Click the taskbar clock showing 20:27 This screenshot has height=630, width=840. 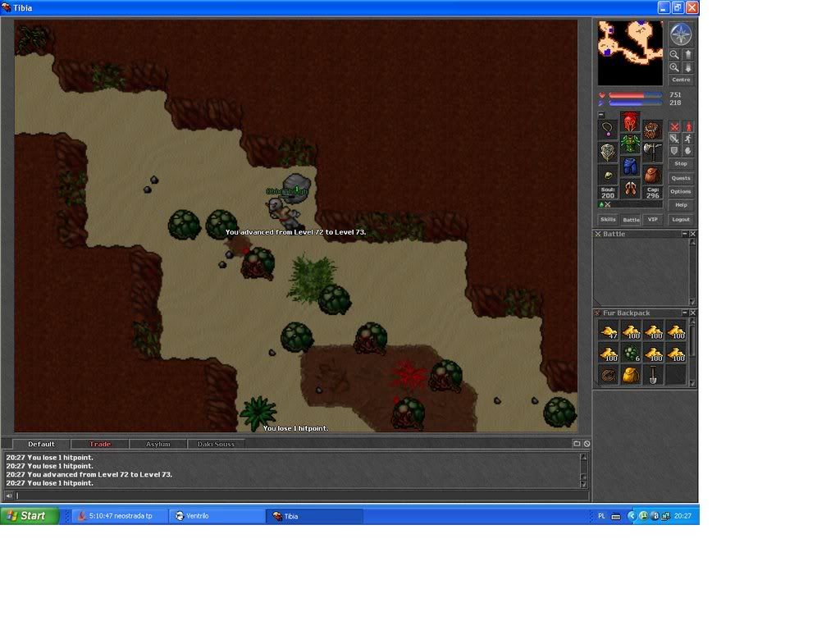[682, 516]
